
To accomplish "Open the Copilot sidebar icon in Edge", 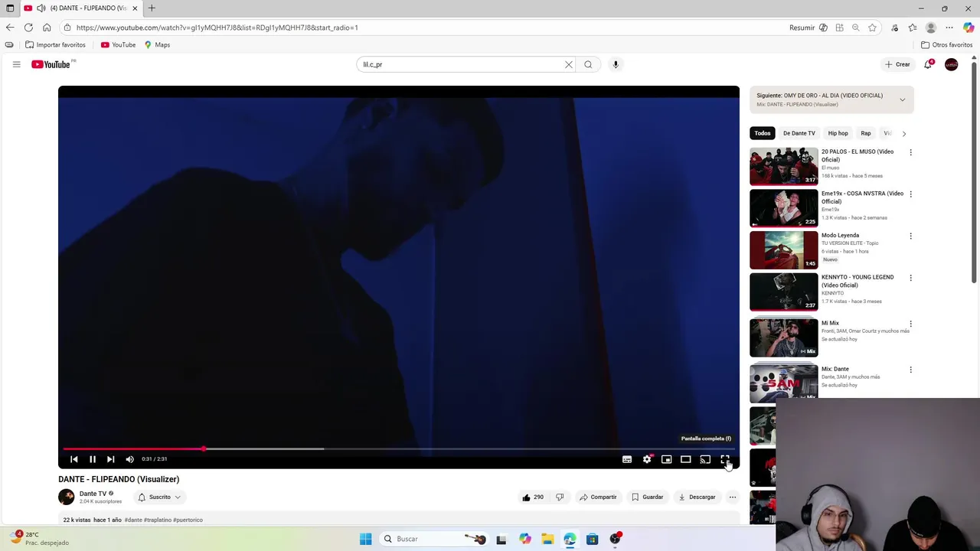I will click(x=969, y=28).
